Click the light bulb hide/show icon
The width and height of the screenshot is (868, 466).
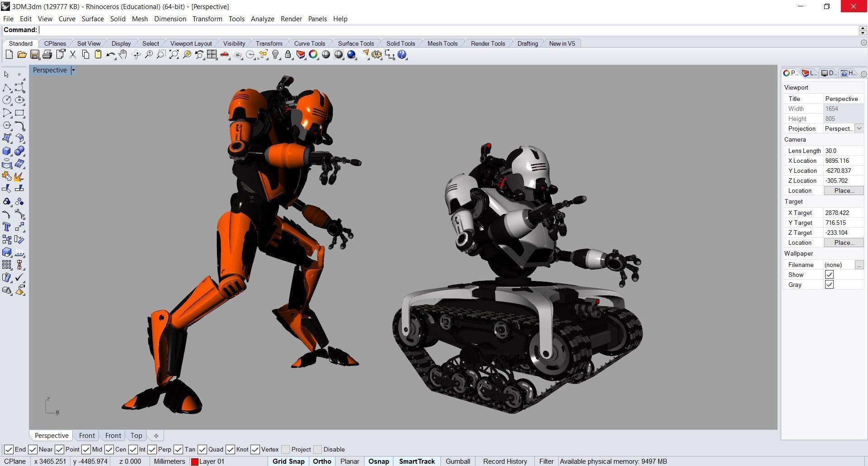[x=275, y=55]
